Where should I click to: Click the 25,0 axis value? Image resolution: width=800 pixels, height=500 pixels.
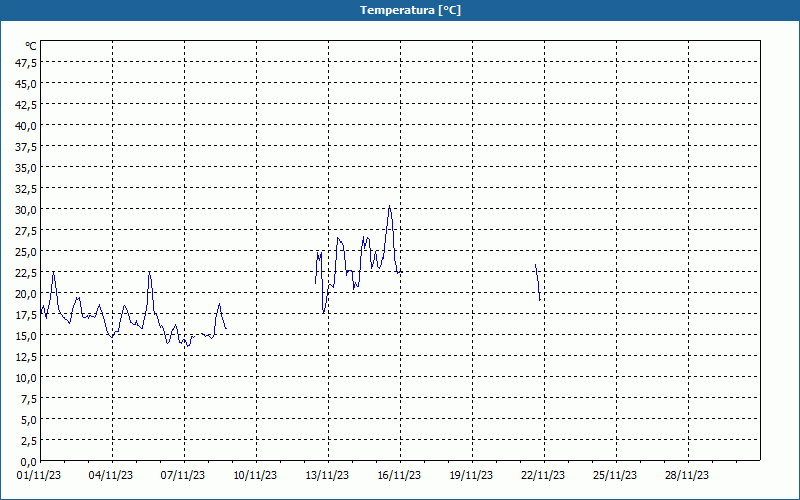27,252
